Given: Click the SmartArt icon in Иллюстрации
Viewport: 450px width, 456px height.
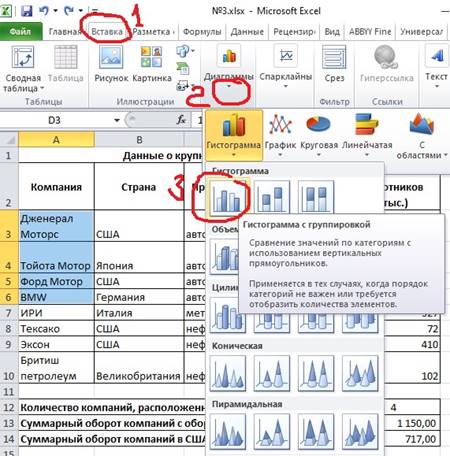Looking at the screenshot, I should [183, 69].
